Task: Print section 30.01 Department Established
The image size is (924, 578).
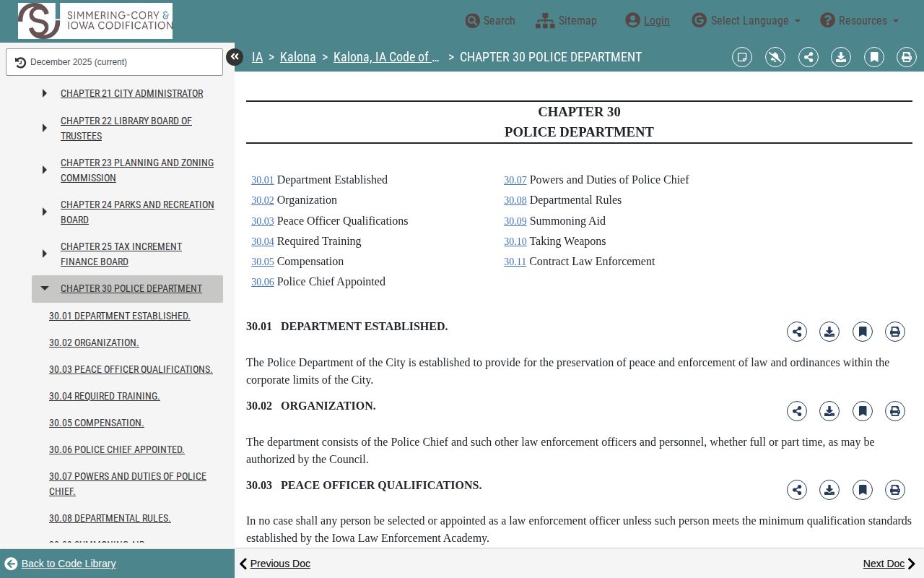Action: (x=895, y=332)
